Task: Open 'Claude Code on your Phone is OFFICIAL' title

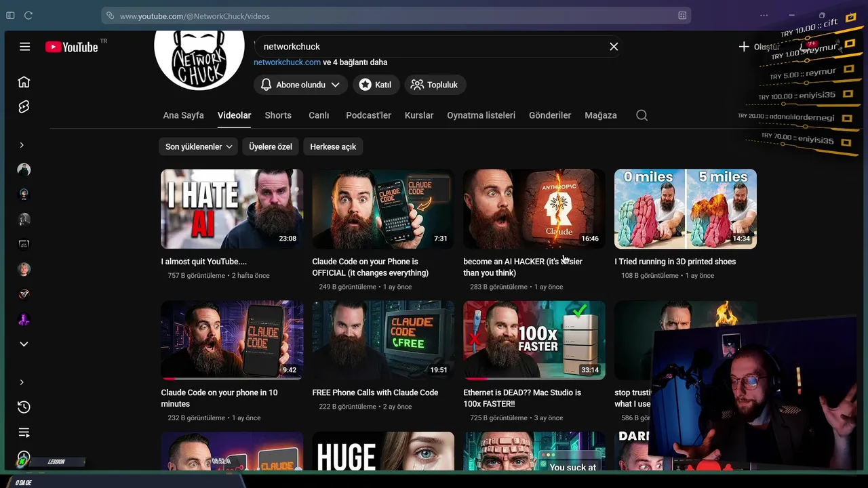Action: (x=370, y=267)
